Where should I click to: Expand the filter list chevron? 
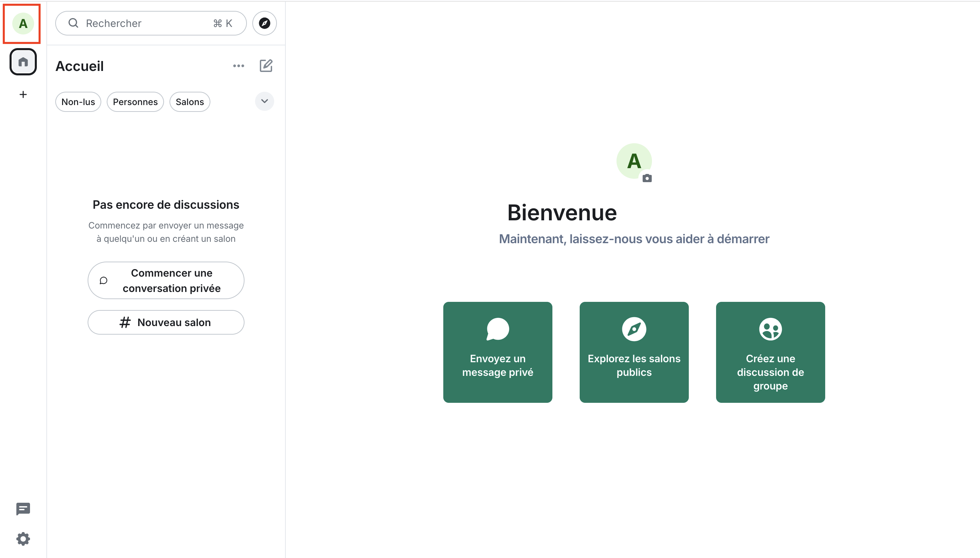coord(264,101)
